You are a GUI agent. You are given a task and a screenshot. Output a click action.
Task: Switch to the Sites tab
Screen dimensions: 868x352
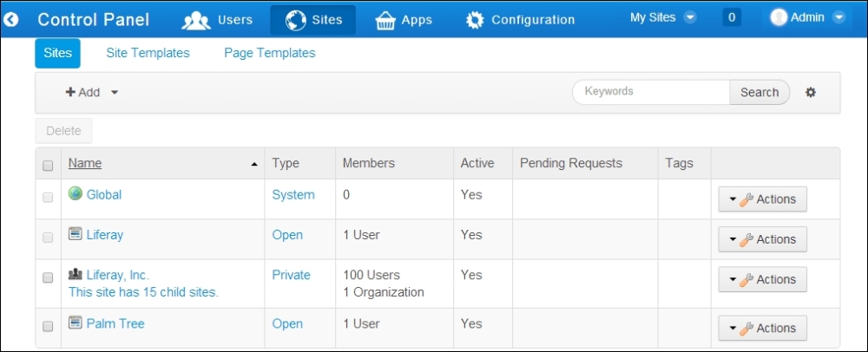57,53
